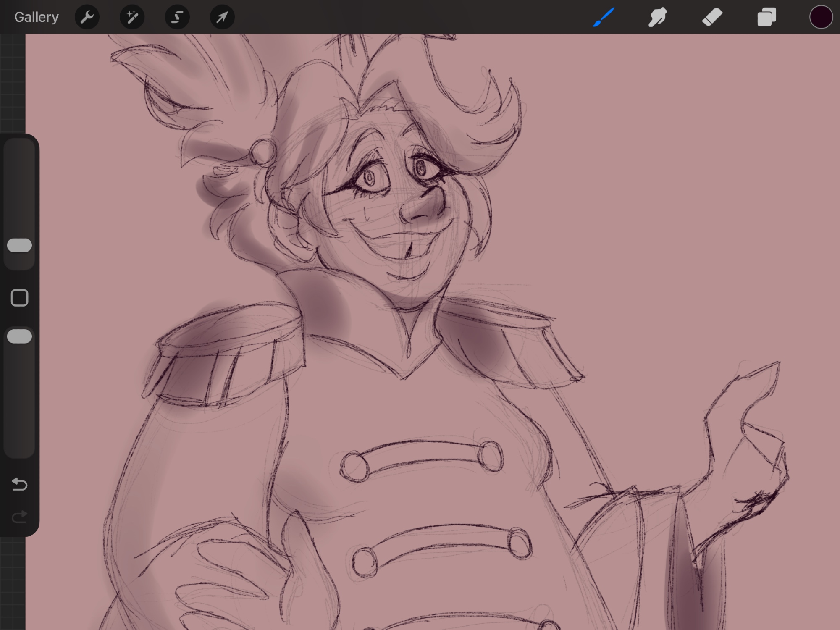Open the color picker swatch
The width and height of the screenshot is (840, 630).
click(821, 17)
